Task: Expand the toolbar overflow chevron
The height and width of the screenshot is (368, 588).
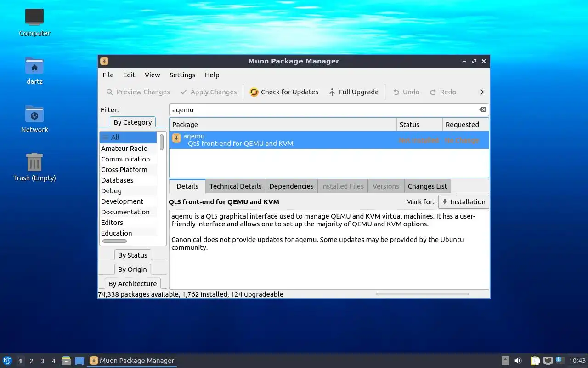Action: click(x=482, y=92)
